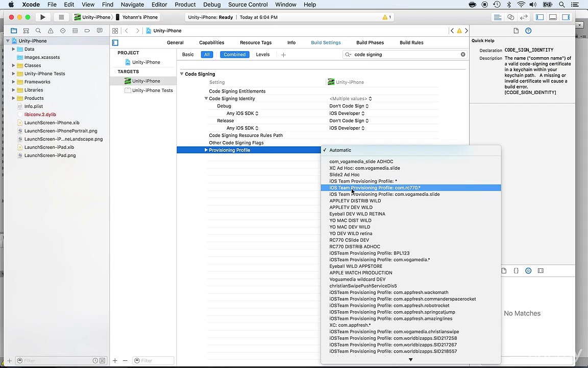Run the build with the Play button

click(x=43, y=17)
